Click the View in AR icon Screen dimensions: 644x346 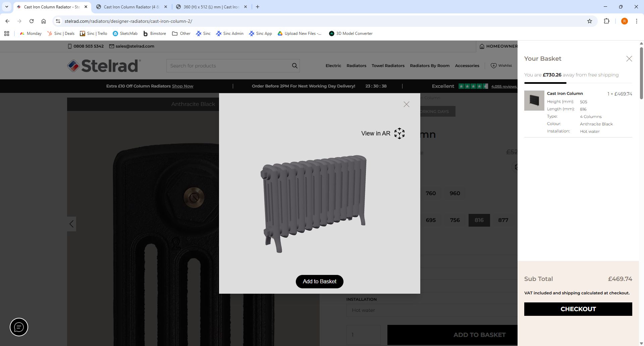[x=399, y=133]
